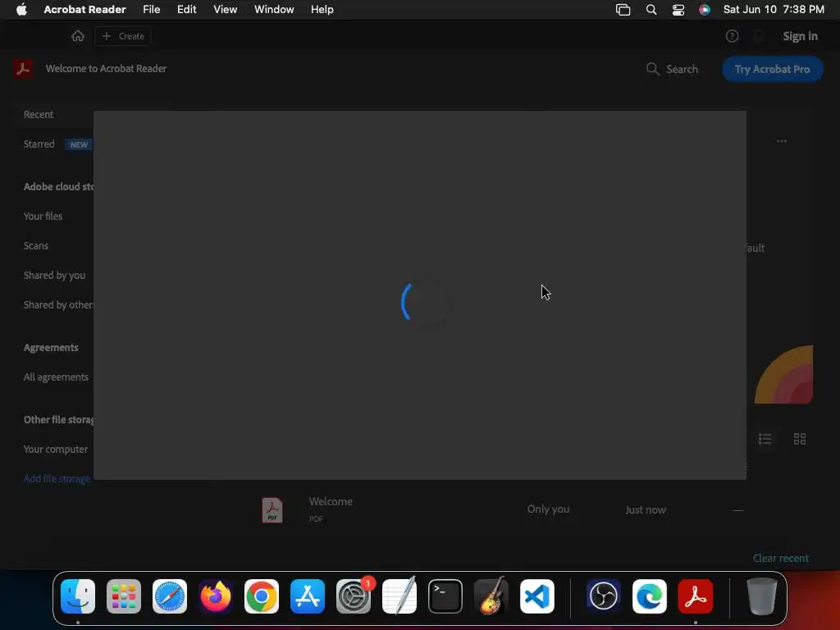
Task: Switch to grid view icon
Action: (799, 440)
